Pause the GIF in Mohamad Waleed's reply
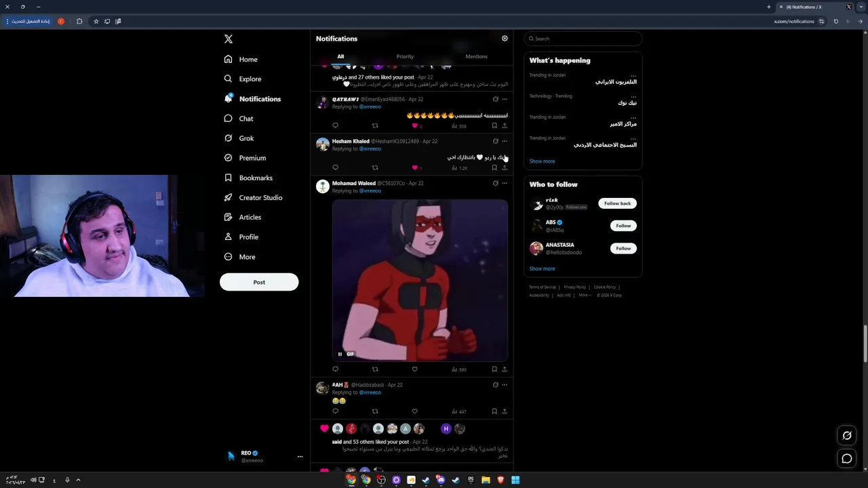 pyautogui.click(x=340, y=354)
